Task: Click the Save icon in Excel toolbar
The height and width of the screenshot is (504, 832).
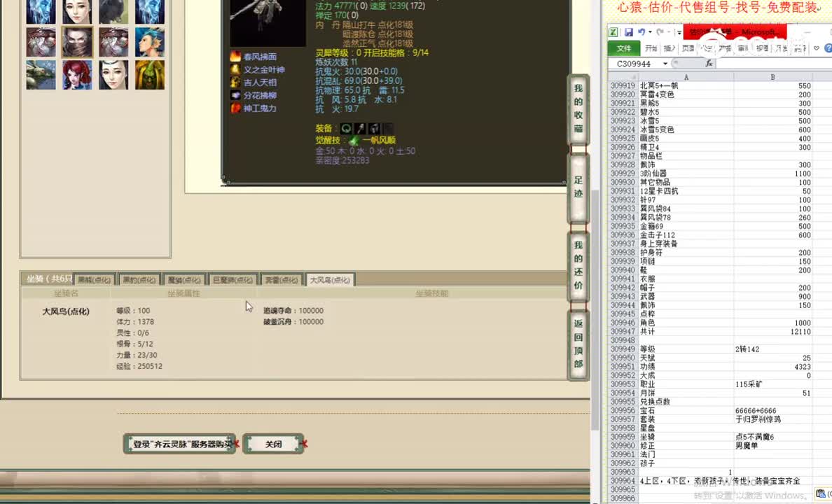Action: click(629, 32)
